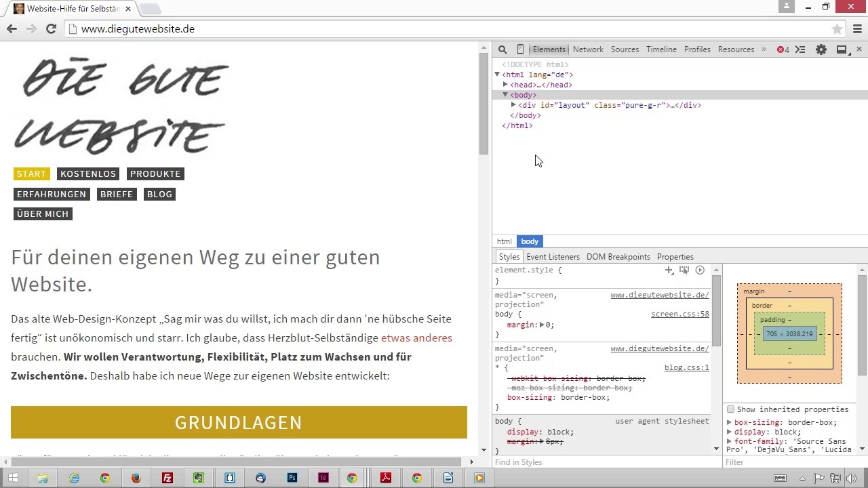Click the DevTools search magnifier icon
Viewport: 868px width, 488px height.
(x=502, y=49)
